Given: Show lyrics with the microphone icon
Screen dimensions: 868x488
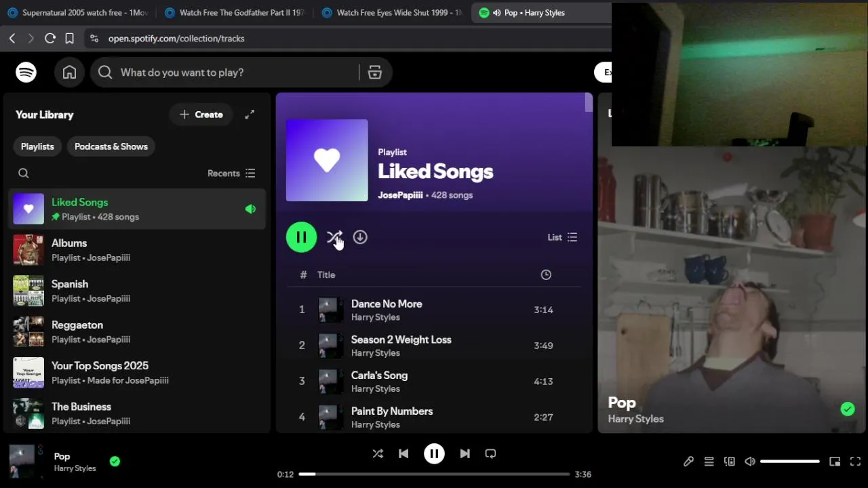Looking at the screenshot, I should [688, 462].
